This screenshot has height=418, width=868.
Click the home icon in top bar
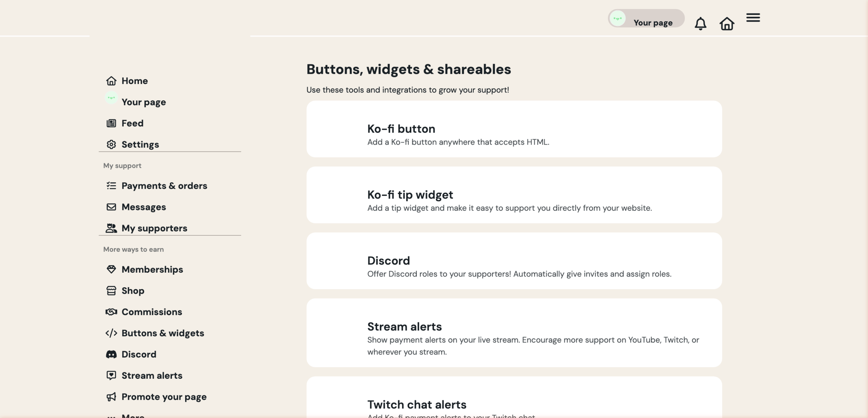[727, 24]
